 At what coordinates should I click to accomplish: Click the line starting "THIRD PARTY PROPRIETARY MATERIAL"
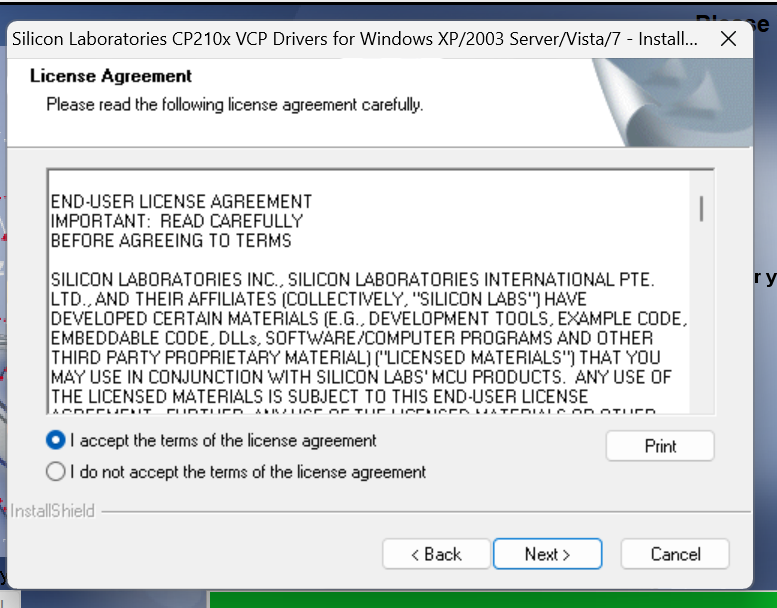pyautogui.click(x=355, y=357)
